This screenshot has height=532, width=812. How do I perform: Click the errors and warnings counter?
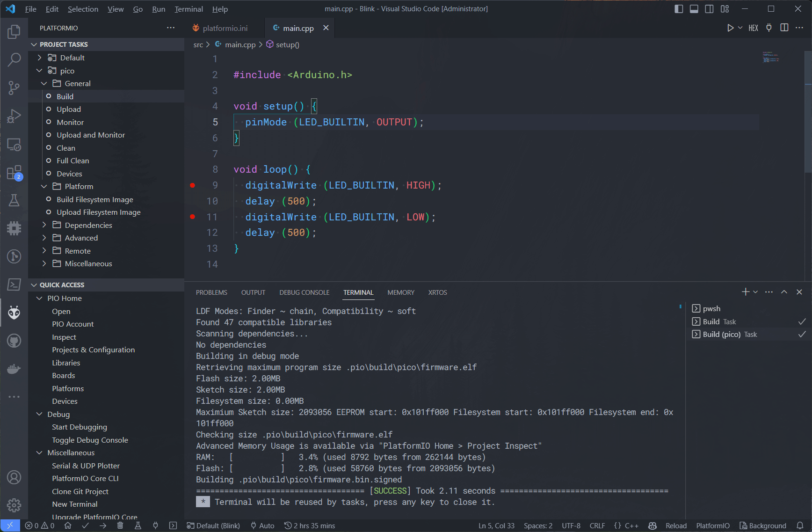coord(40,525)
